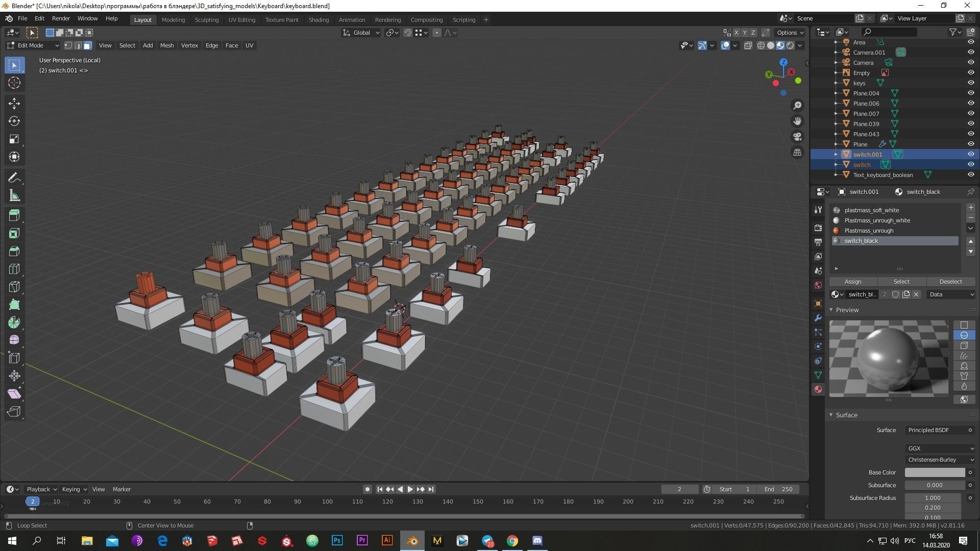Select the Rotate tool

click(14, 121)
